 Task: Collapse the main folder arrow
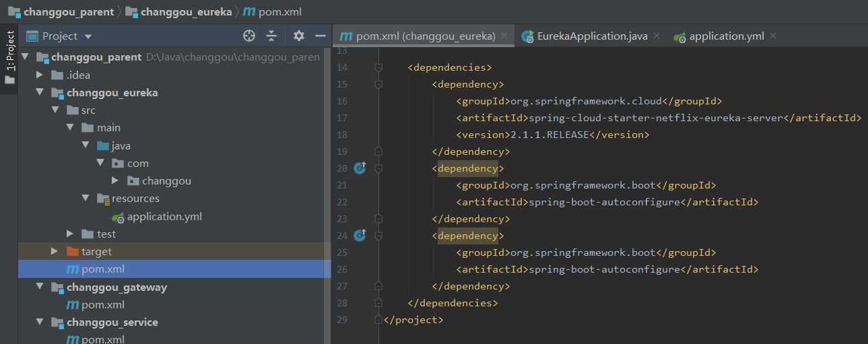pyautogui.click(x=70, y=127)
